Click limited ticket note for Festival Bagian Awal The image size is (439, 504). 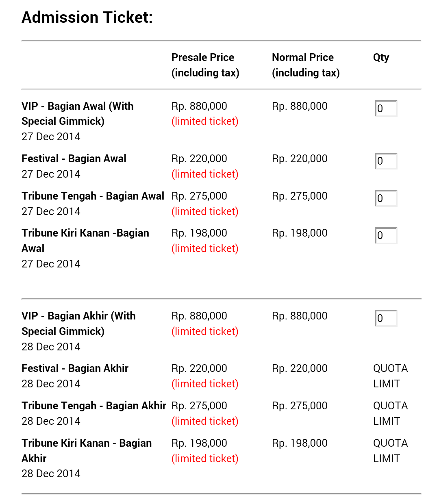tap(205, 174)
